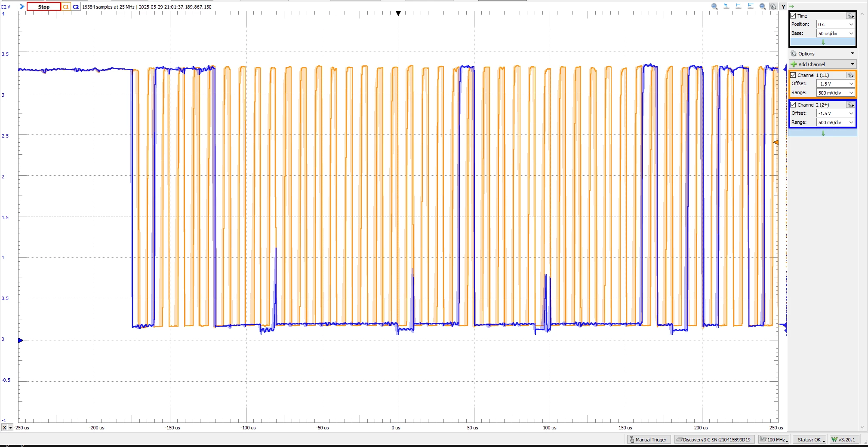Uncheck the Channel 1 checkbox

[794, 75]
